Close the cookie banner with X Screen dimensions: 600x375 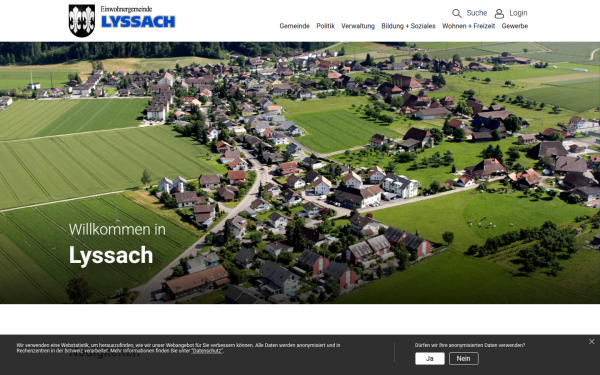(592, 341)
